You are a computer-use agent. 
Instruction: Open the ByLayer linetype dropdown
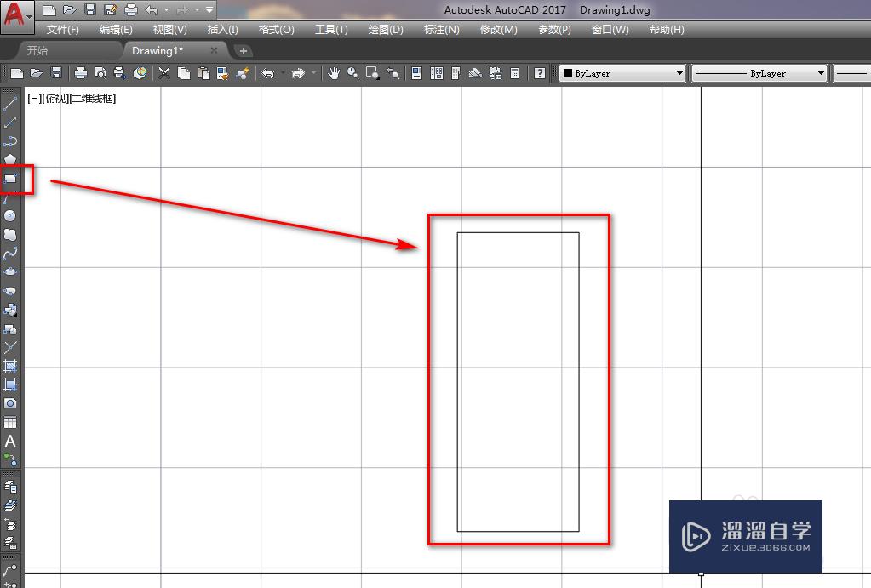820,72
